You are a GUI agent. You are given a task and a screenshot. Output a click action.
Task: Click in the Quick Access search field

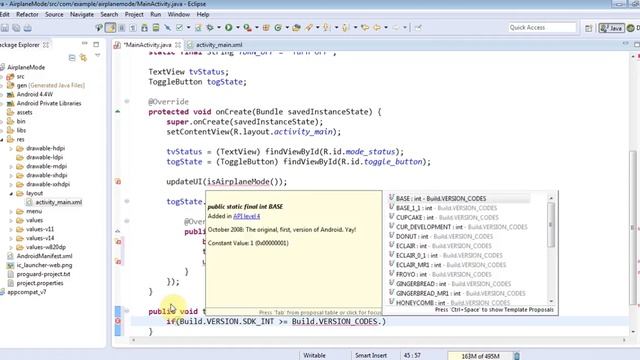point(542,27)
